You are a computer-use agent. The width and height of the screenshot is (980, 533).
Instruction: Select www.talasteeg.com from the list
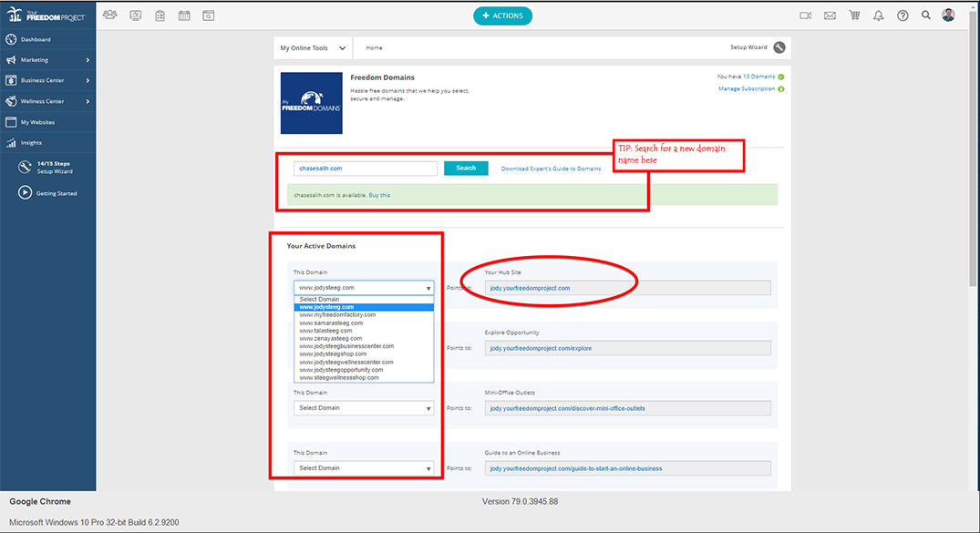(x=364, y=331)
